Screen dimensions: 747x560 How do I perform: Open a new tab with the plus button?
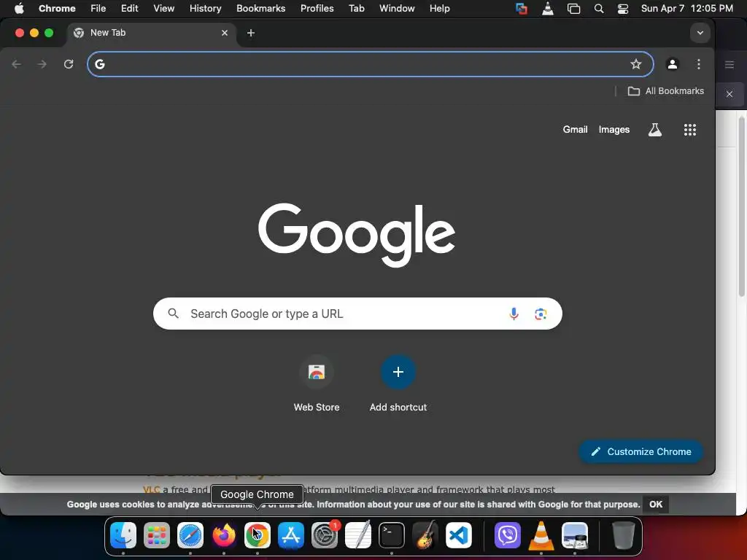click(251, 33)
